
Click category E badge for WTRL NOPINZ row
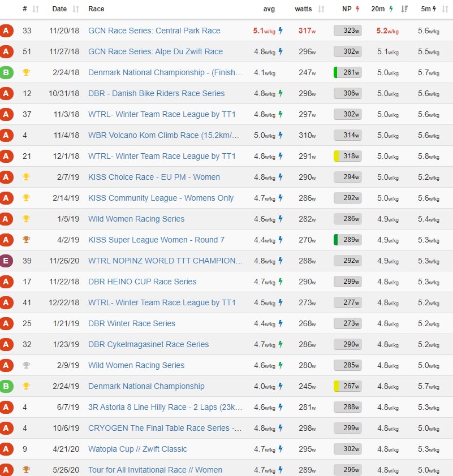pyautogui.click(x=6, y=261)
